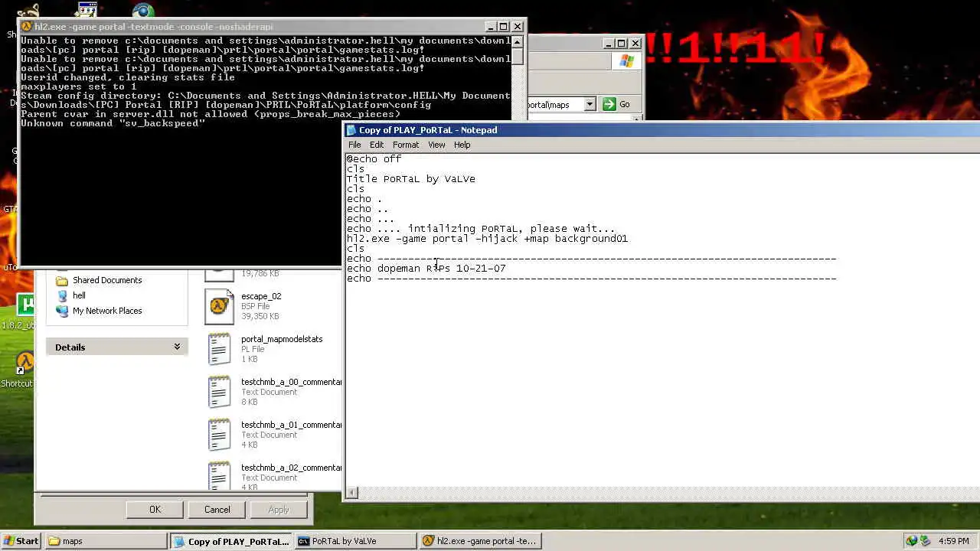Select the escape_02 BSP file icon

pyautogui.click(x=220, y=305)
